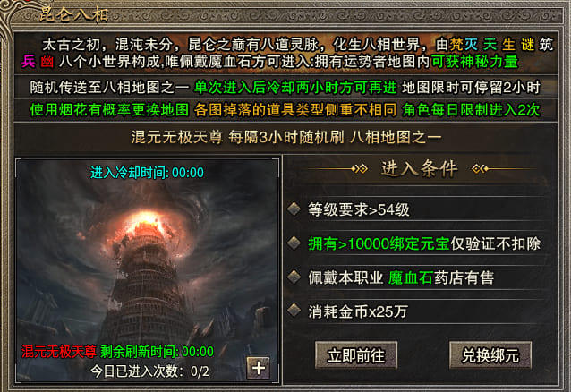
Task: Click the diamond bullet beside 拥有>10000绑定元宝
Action: pyautogui.click(x=294, y=243)
